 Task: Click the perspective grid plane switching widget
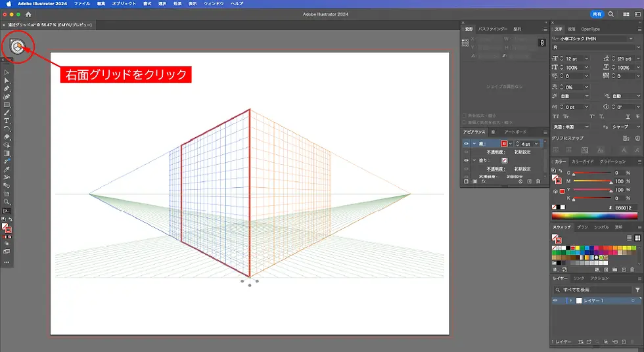pyautogui.click(x=18, y=46)
